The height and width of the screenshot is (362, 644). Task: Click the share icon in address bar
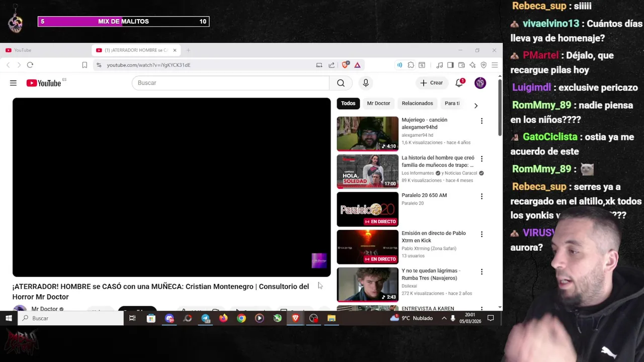[332, 65]
